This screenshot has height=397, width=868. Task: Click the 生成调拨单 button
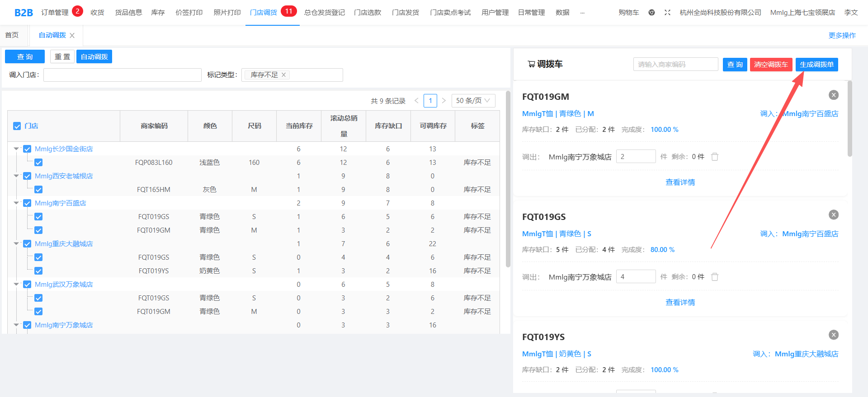tap(816, 65)
